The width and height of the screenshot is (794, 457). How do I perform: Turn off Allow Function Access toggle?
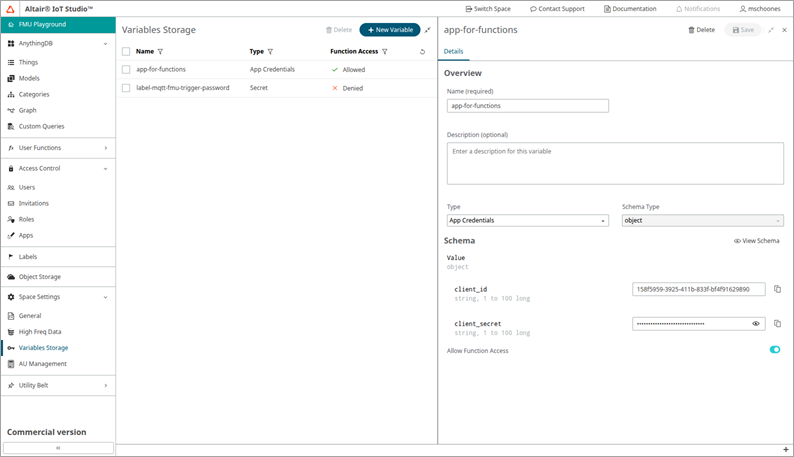(x=774, y=350)
